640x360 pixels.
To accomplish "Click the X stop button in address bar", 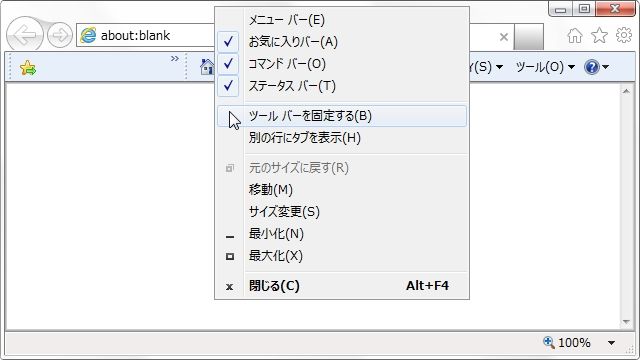I will pos(504,37).
